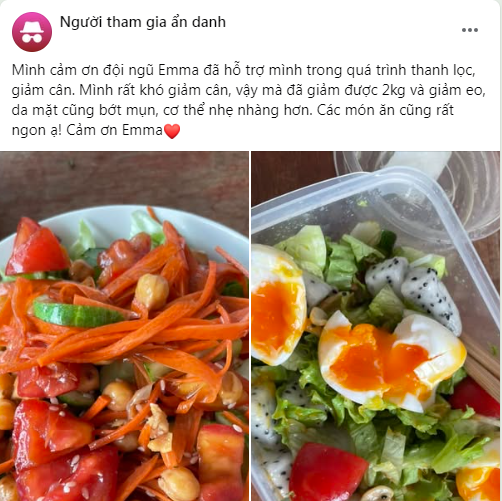
Task: Click the text line starting 'da mặt cũng bớt mụn'
Action: (233, 110)
